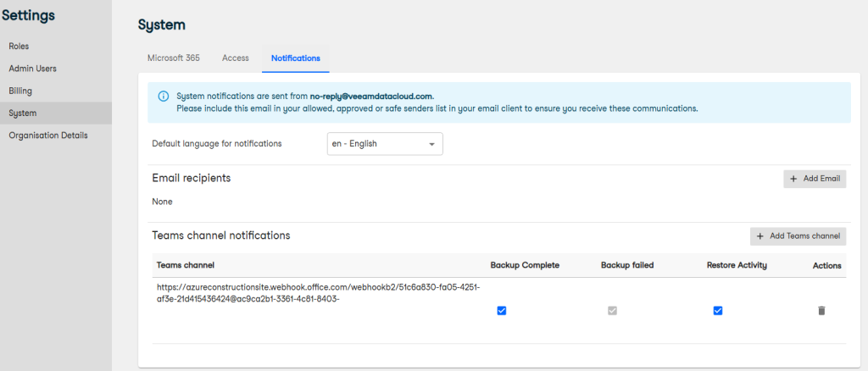Click the greyed Backup failed checkbox
The image size is (868, 371).
612,311
